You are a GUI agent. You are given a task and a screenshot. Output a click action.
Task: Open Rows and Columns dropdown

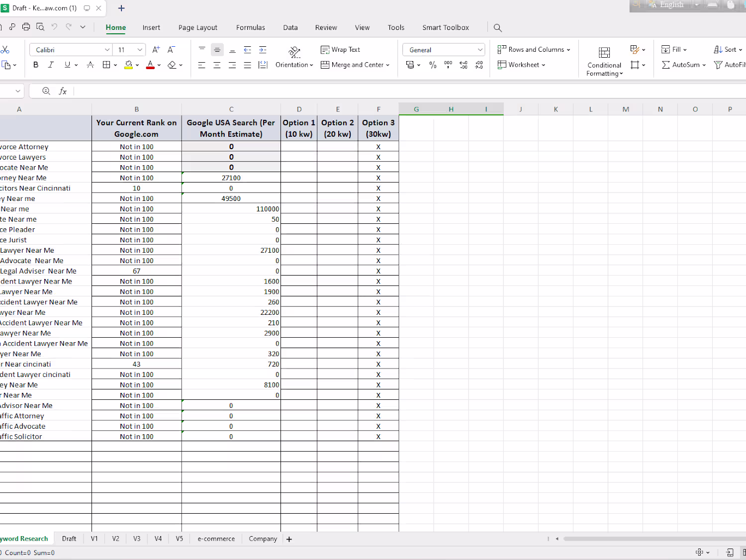(x=534, y=50)
